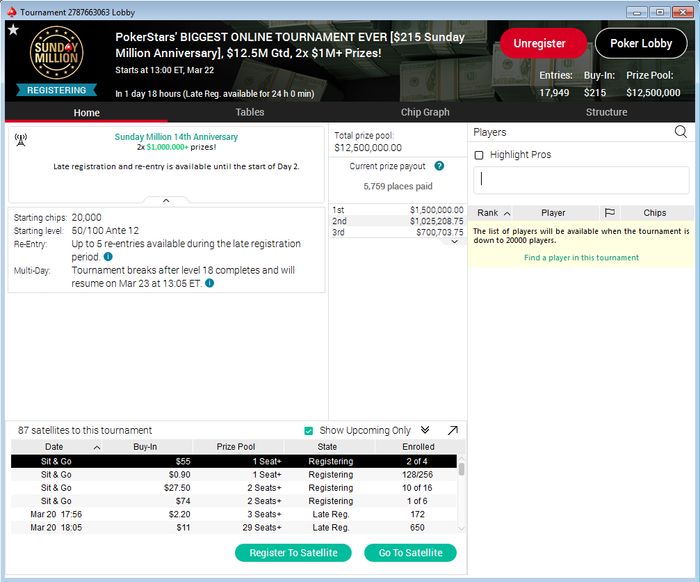The image size is (700, 582).
Task: Click the satellites list scrollbar thumb
Action: (462, 469)
